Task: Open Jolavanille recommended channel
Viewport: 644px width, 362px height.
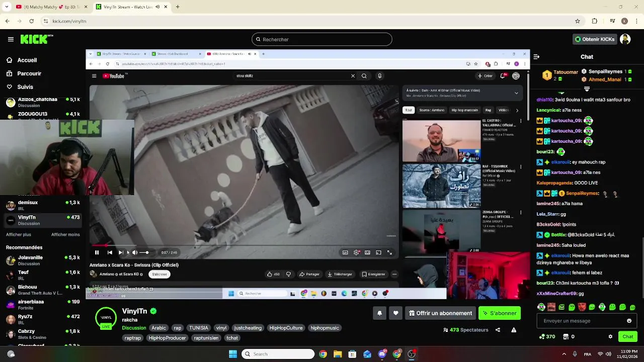Action: [x=43, y=260]
